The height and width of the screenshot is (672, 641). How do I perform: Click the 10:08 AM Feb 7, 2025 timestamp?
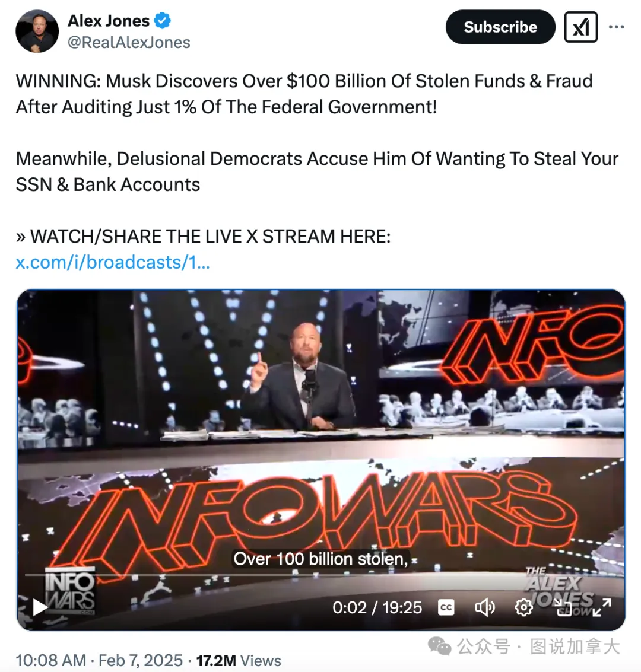[x=99, y=660]
